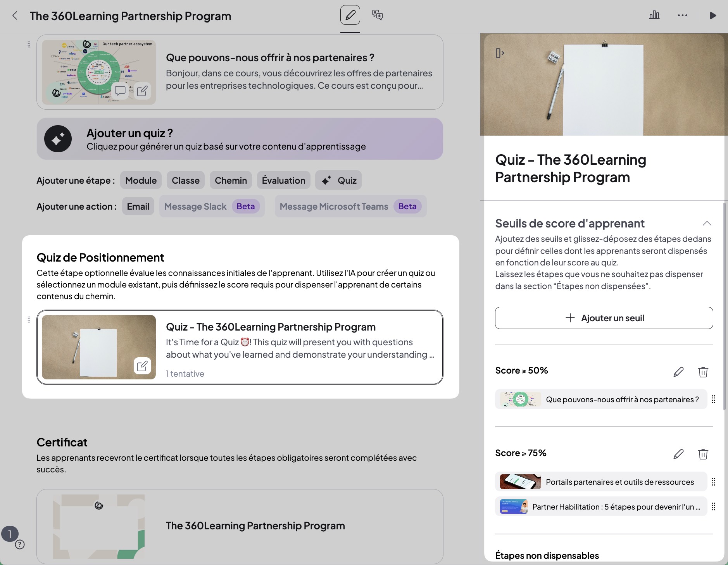Screen dimensions: 728x565
Task: Add a Chemin step
Action: coord(231,181)
